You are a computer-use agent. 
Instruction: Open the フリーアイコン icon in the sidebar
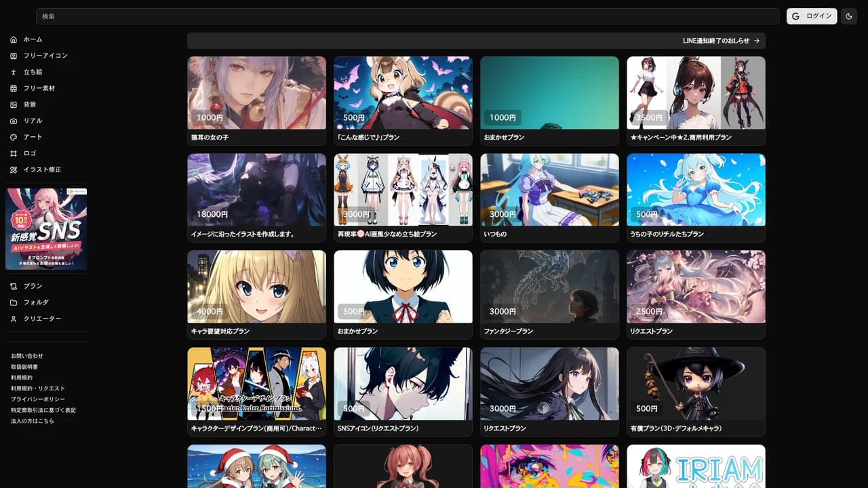pos(14,56)
